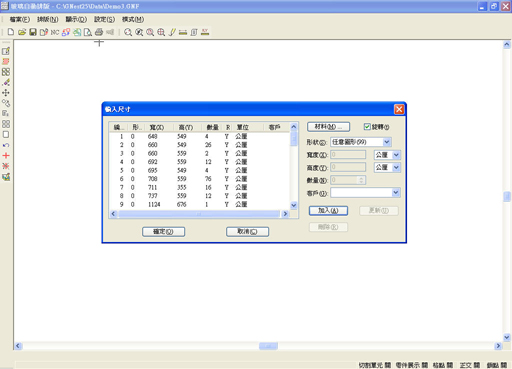
Task: Expand the 形狀 shape dropdown
Action: pos(387,142)
